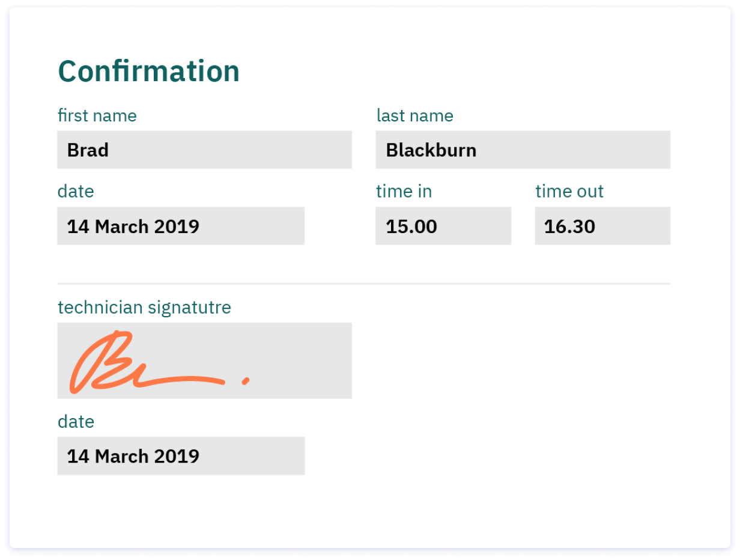The width and height of the screenshot is (740, 560).
Task: Click the 'date' label under the signature box
Action: point(76,422)
